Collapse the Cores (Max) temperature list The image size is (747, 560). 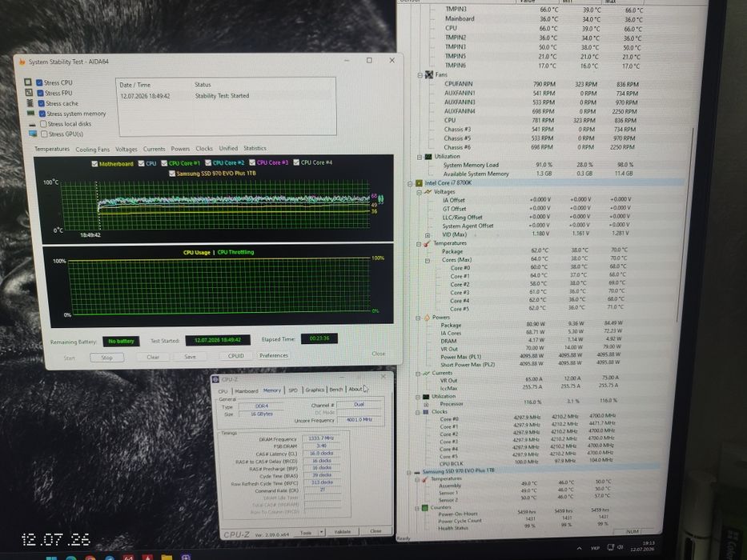[x=428, y=261]
